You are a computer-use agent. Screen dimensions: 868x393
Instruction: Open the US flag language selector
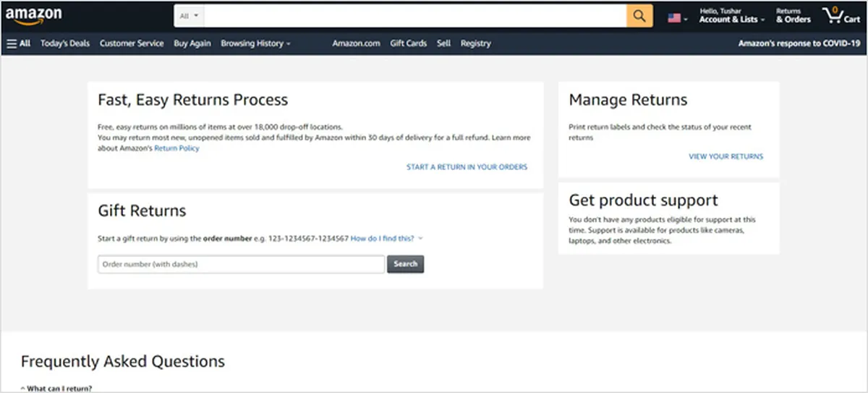tap(678, 19)
